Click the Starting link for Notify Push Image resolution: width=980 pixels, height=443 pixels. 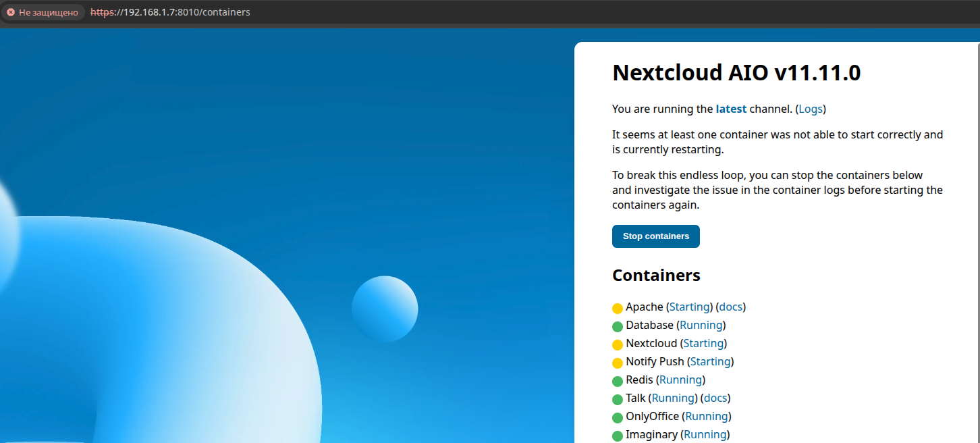(x=709, y=361)
